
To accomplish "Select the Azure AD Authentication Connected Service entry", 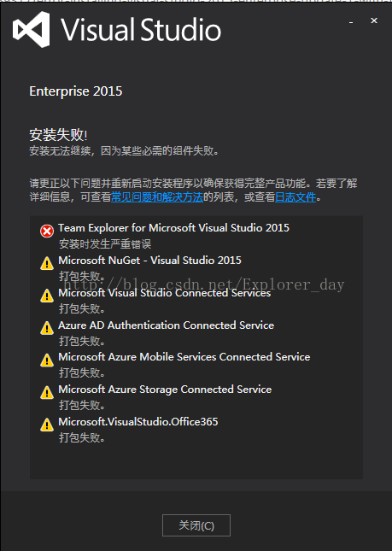I will coord(167,325).
